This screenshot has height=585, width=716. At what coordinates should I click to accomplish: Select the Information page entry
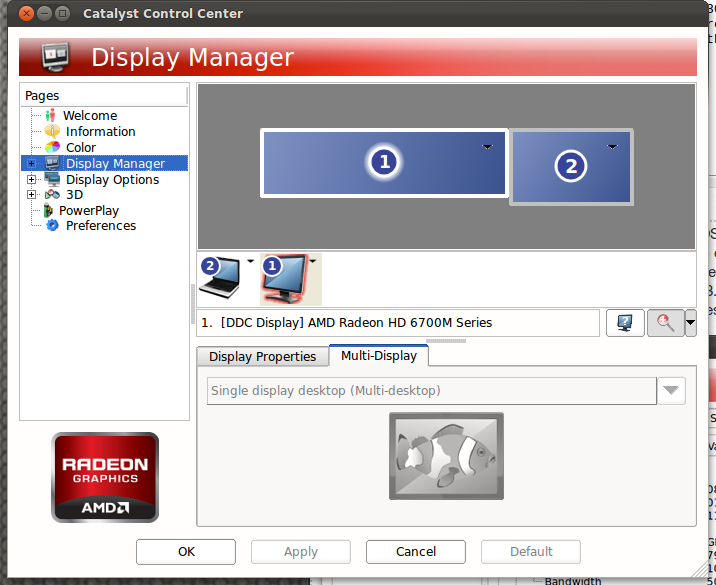(x=100, y=132)
